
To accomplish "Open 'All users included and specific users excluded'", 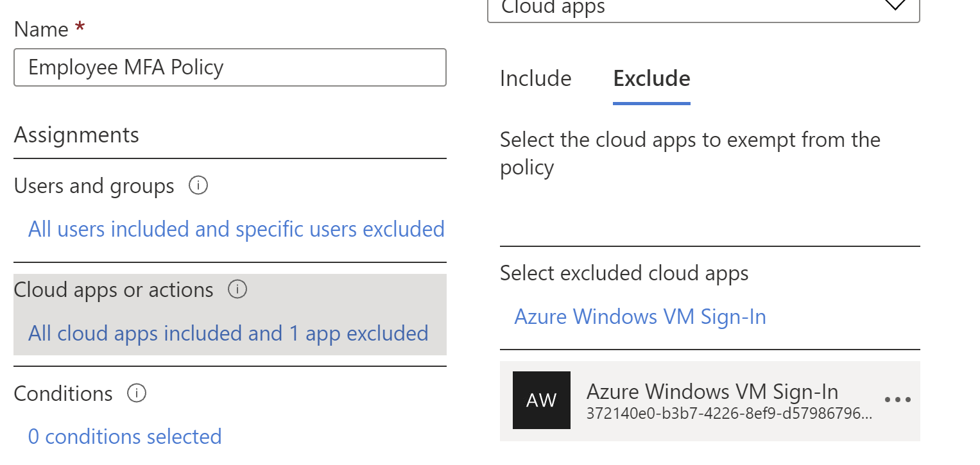I will (x=236, y=230).
